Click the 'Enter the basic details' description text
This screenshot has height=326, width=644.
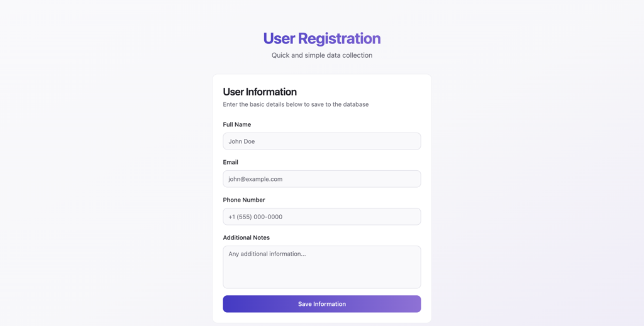296,104
